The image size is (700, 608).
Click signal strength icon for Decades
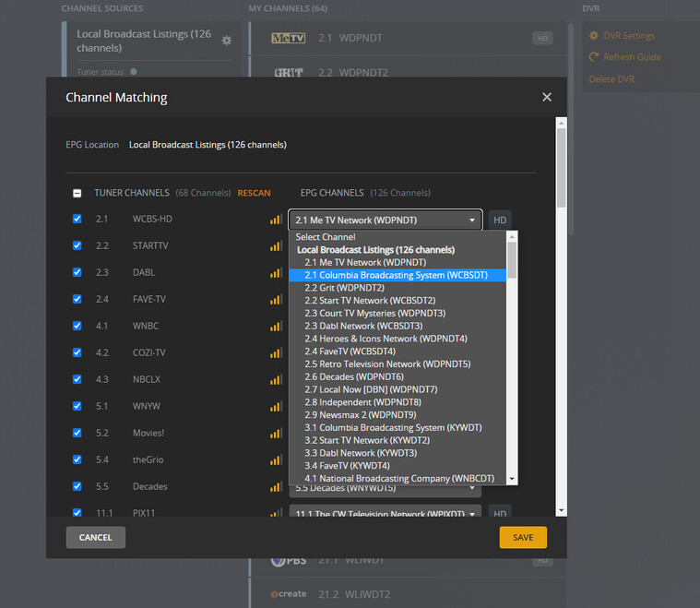(x=276, y=487)
